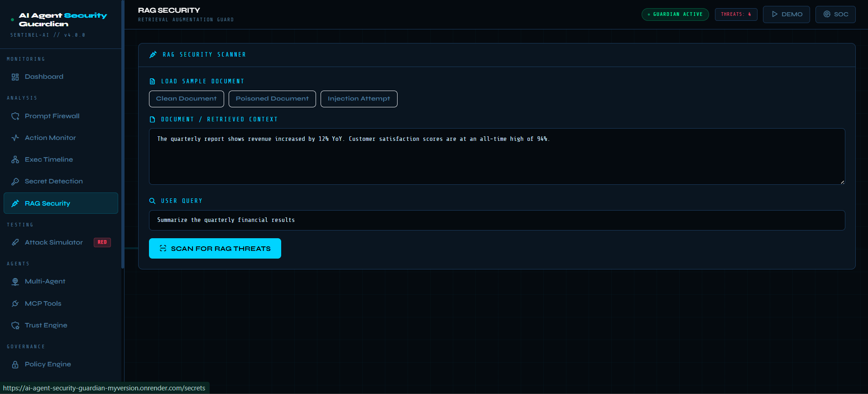
Task: Click the Multi-Agent globe icon
Action: pos(15,282)
